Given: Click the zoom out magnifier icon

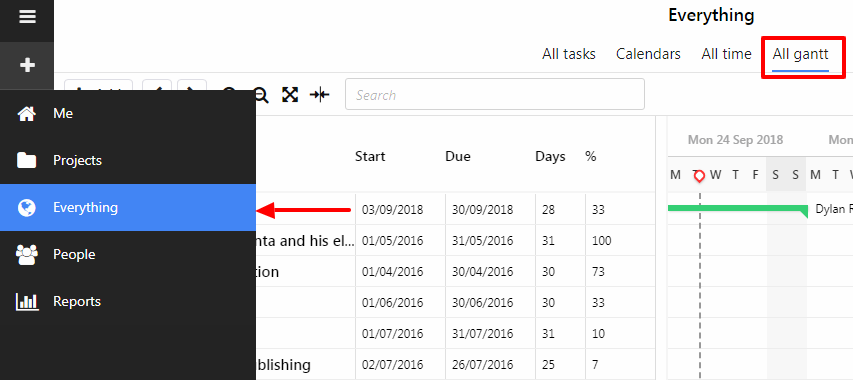Looking at the screenshot, I should tap(262, 95).
